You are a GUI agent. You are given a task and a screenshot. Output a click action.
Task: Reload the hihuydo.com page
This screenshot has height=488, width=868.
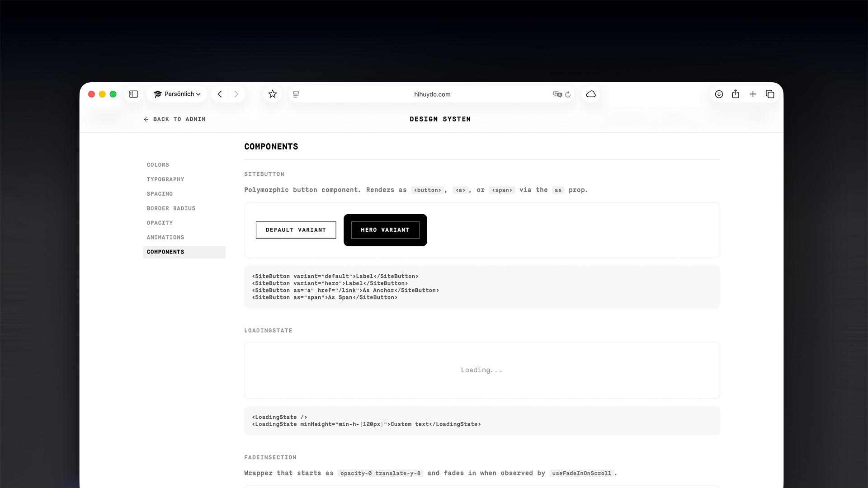click(x=568, y=94)
